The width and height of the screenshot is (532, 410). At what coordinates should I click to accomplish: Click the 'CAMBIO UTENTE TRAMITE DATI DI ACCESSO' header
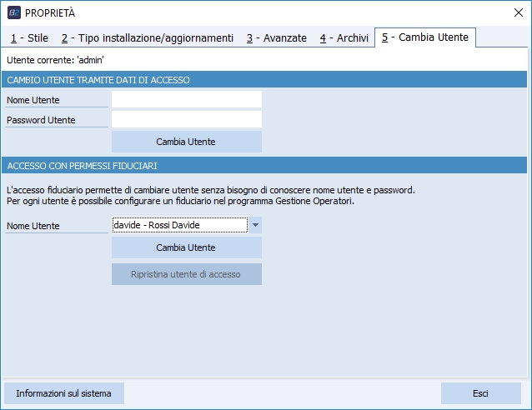pyautogui.click(x=98, y=80)
